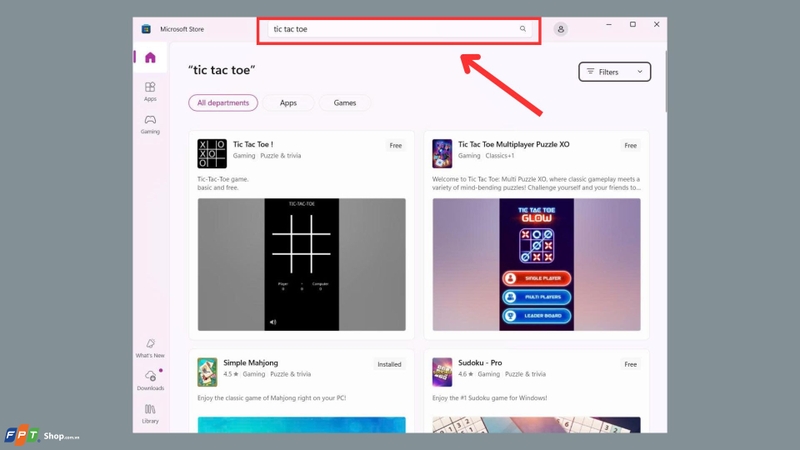
Task: Click the Microsoft Store logo icon
Action: [146, 29]
